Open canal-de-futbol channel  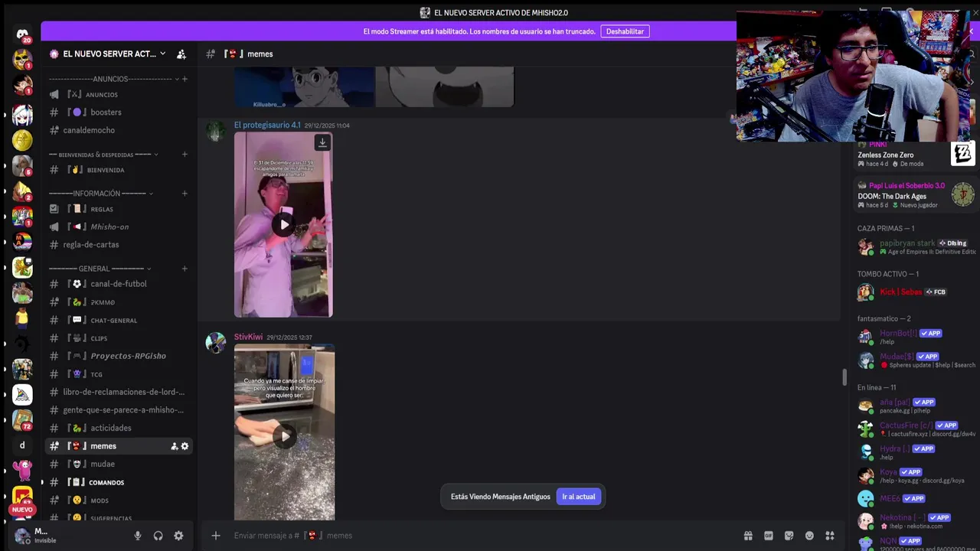(118, 284)
